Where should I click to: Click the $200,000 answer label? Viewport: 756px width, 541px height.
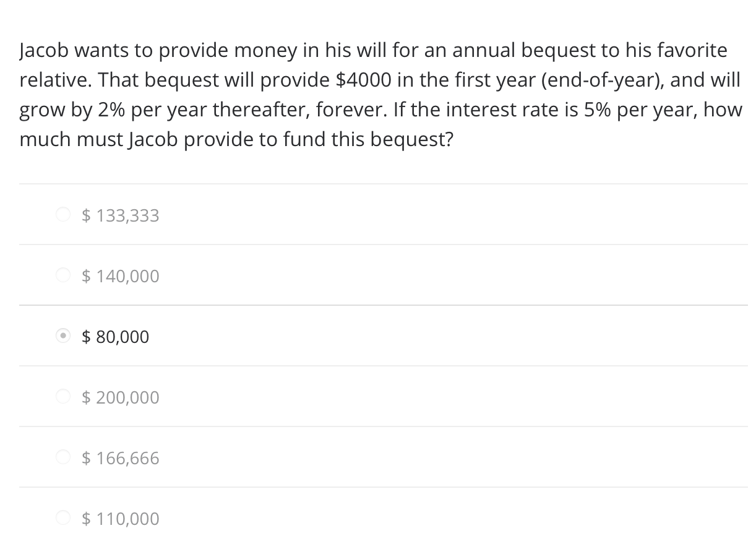tap(120, 397)
